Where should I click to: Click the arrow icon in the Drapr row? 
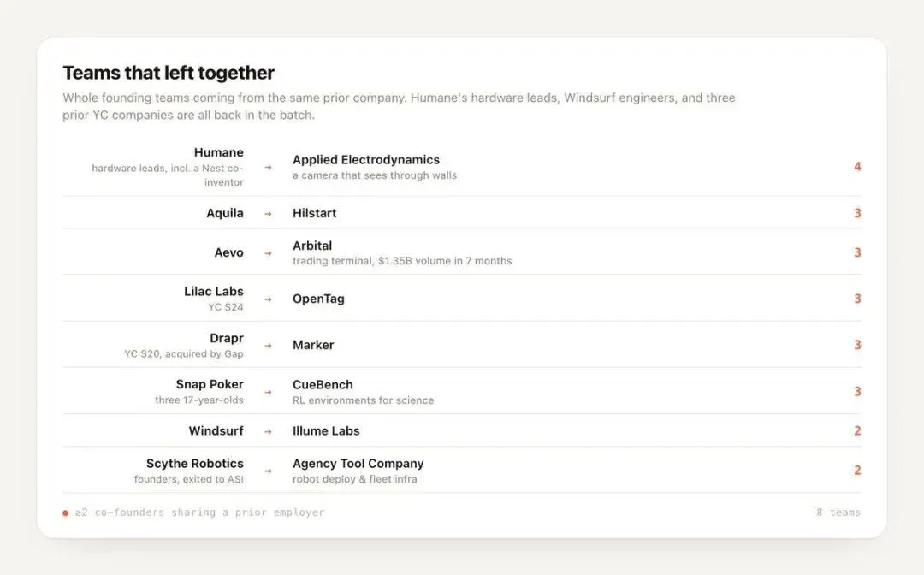coord(268,346)
